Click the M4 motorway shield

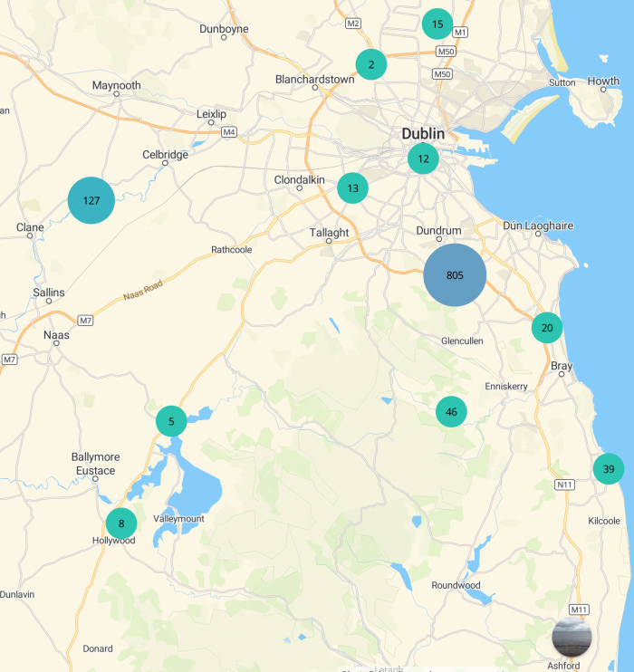coord(229,132)
